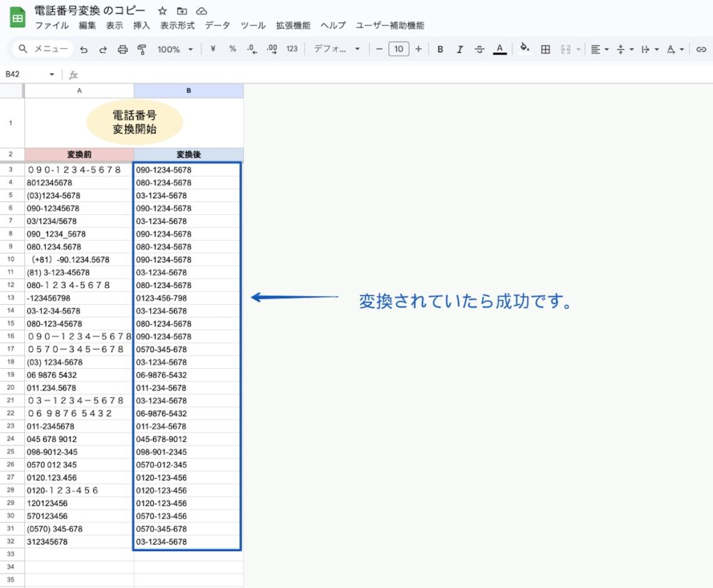713x588 pixels.
Task: Open the データ menu
Action: click(217, 26)
